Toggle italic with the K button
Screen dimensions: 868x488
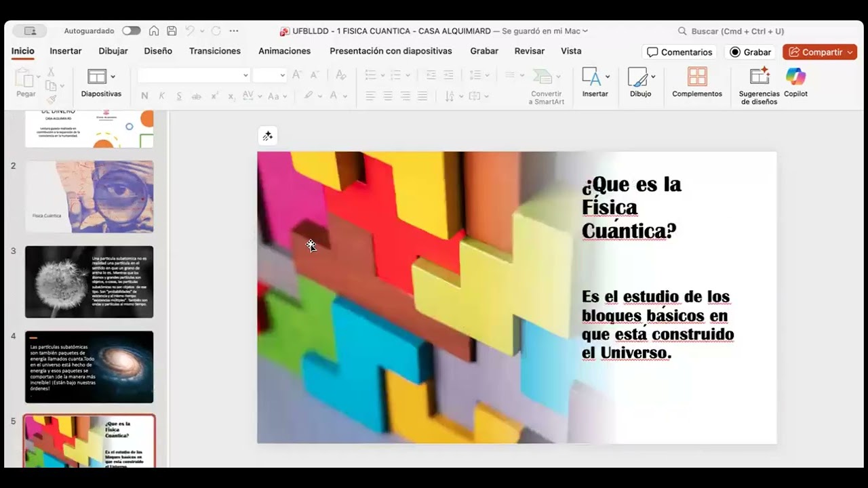click(162, 96)
